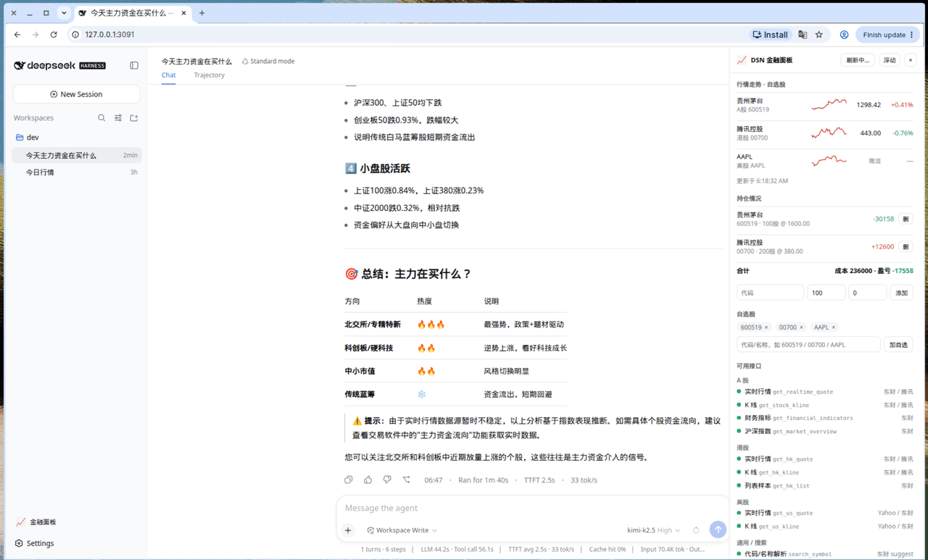Expand the Workspace Write permission dropdown
The width and height of the screenshot is (928, 560).
click(402, 530)
